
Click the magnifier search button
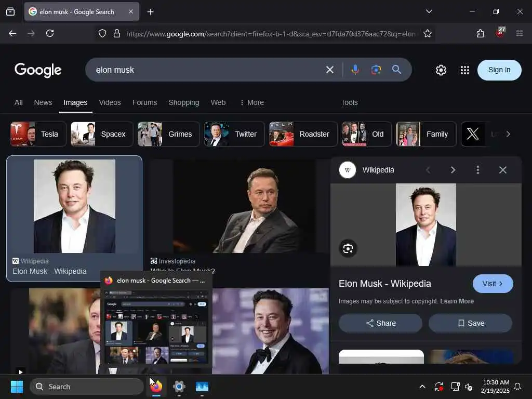point(396,70)
